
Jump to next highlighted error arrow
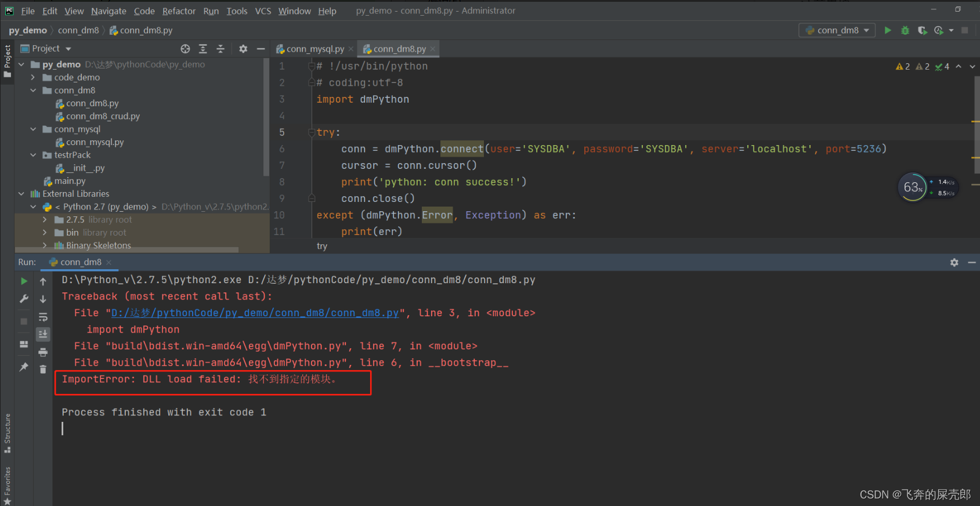[972, 67]
